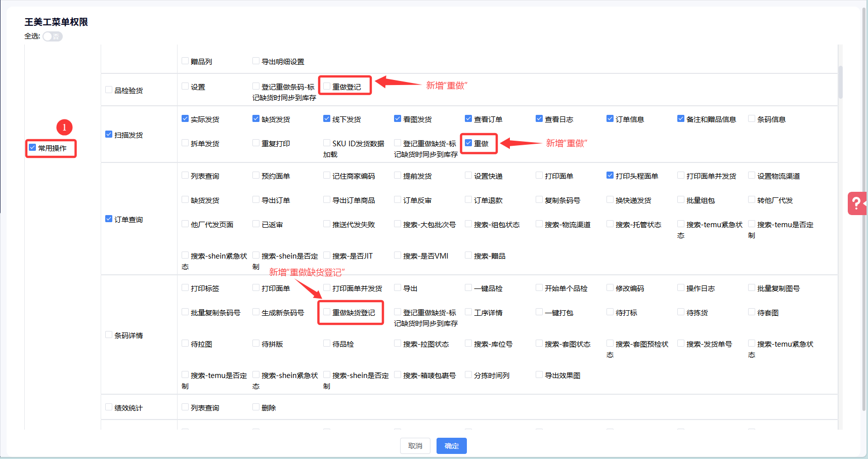Uncheck the 常用操作 checkbox
This screenshot has height=459, width=868.
pos(32,148)
